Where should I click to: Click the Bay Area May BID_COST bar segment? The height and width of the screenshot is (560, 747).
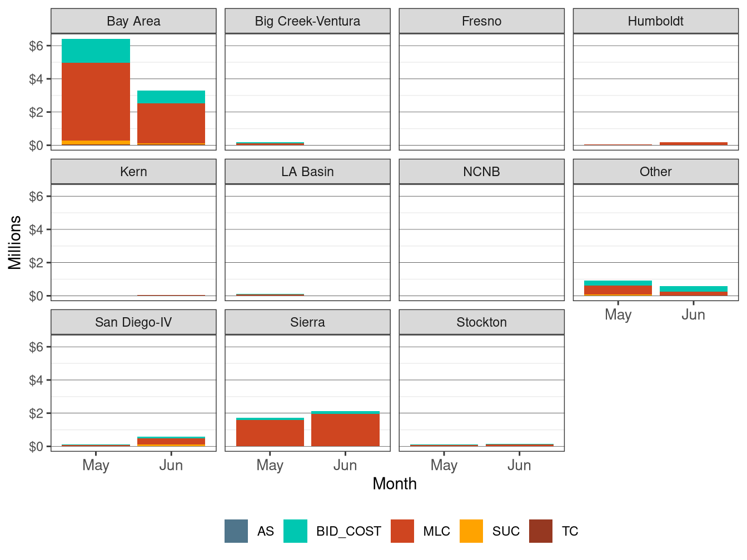coord(96,51)
